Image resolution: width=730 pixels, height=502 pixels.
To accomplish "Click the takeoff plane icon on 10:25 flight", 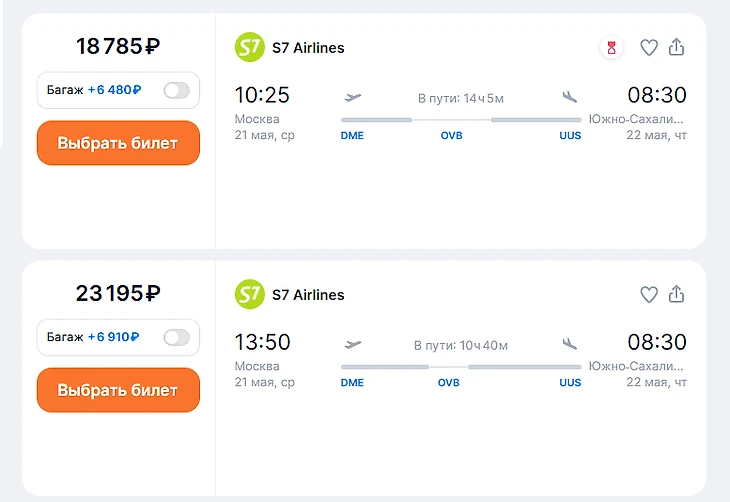I will tap(352, 97).
